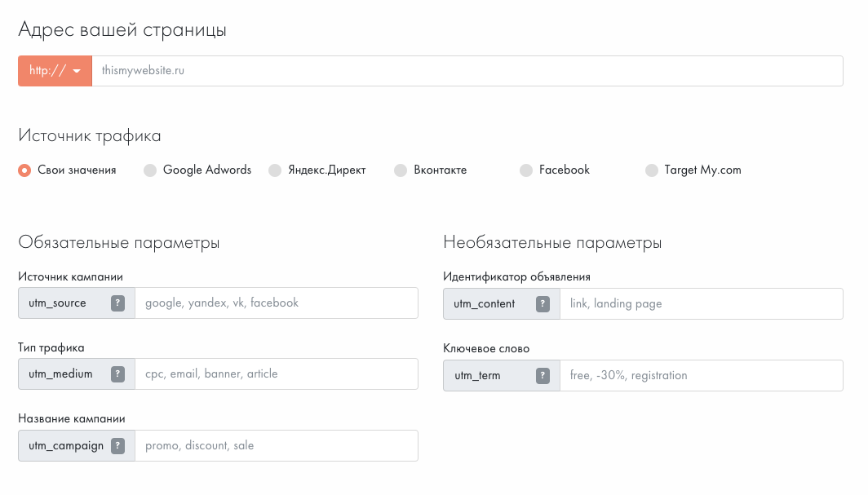Screen dimensions: 868x495
Task: Select Google Adwords traffic source
Action: [150, 170]
